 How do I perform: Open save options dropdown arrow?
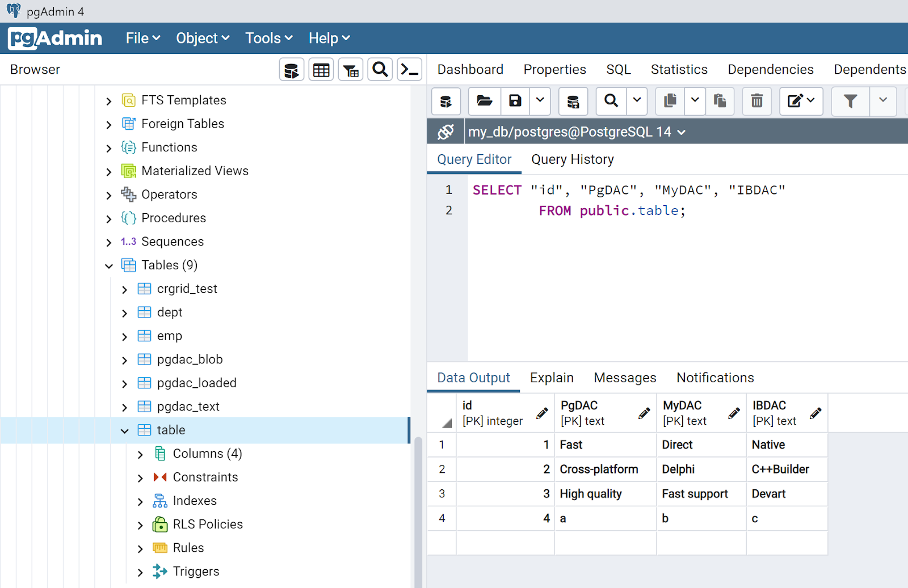click(x=540, y=101)
